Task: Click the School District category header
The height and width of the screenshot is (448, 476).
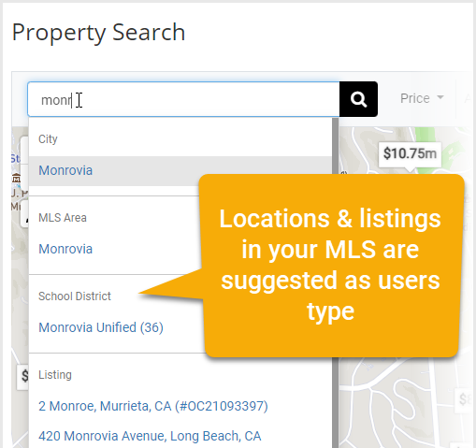Action: pos(75,296)
